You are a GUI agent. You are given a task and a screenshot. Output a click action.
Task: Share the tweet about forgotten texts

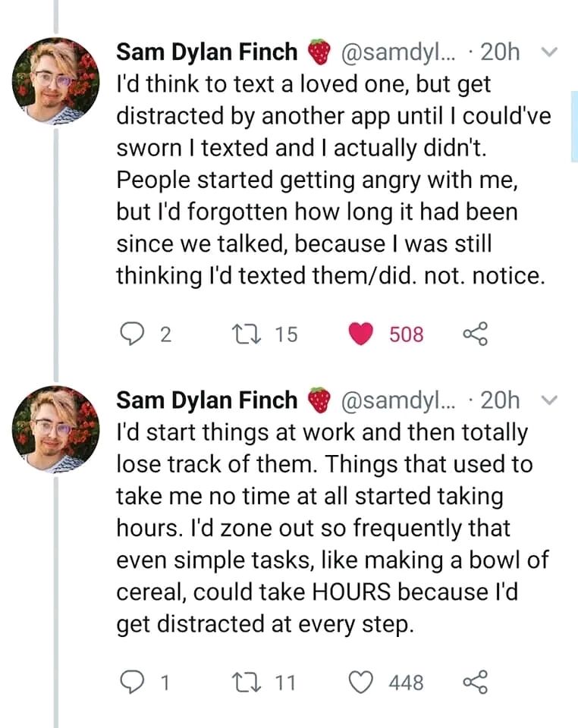pos(476,334)
